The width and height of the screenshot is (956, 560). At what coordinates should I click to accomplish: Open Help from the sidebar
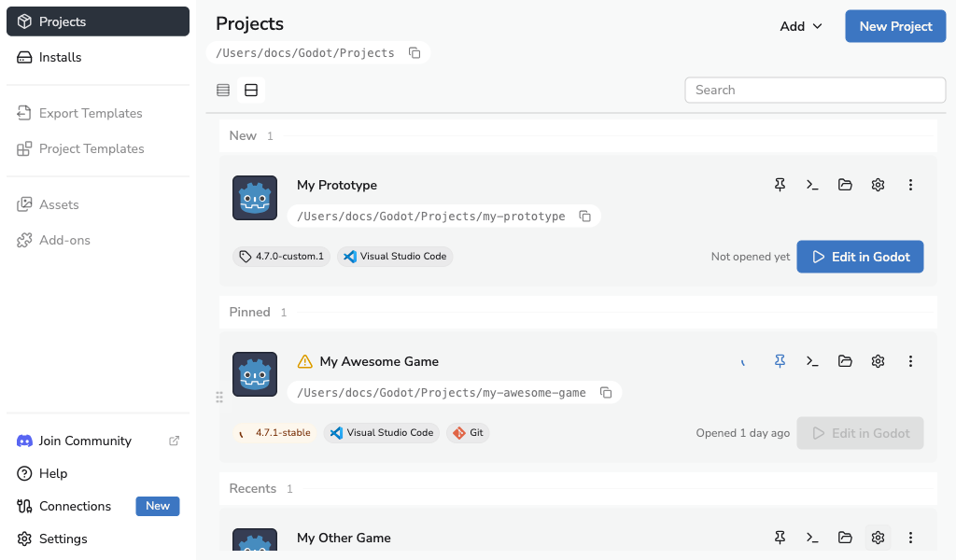coord(97,473)
